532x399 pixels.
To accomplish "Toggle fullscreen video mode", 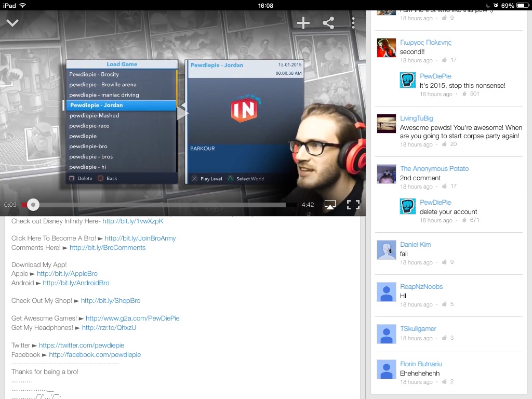I will coord(353,205).
